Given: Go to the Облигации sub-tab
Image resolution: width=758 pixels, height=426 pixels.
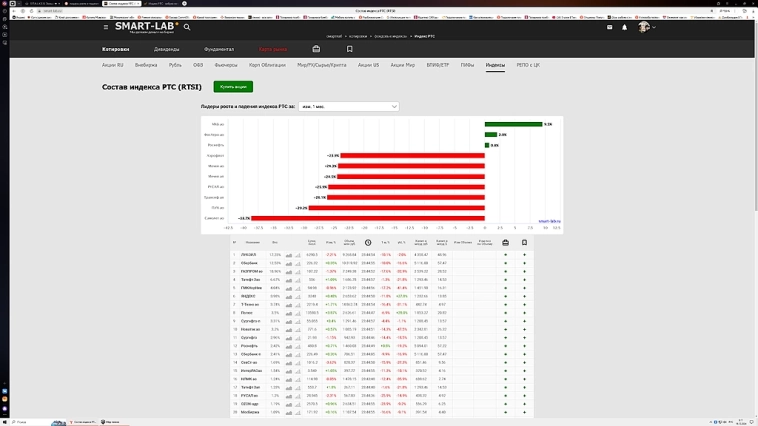Looking at the screenshot, I should tap(266, 65).
